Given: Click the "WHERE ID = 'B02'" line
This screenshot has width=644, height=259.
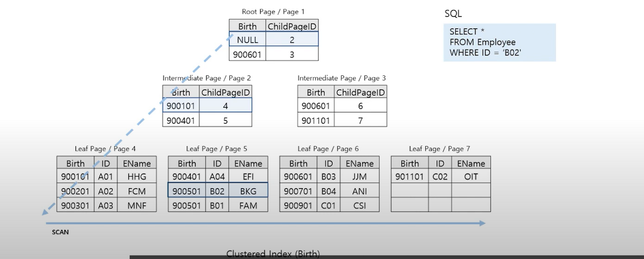Looking at the screenshot, I should pos(485,52).
